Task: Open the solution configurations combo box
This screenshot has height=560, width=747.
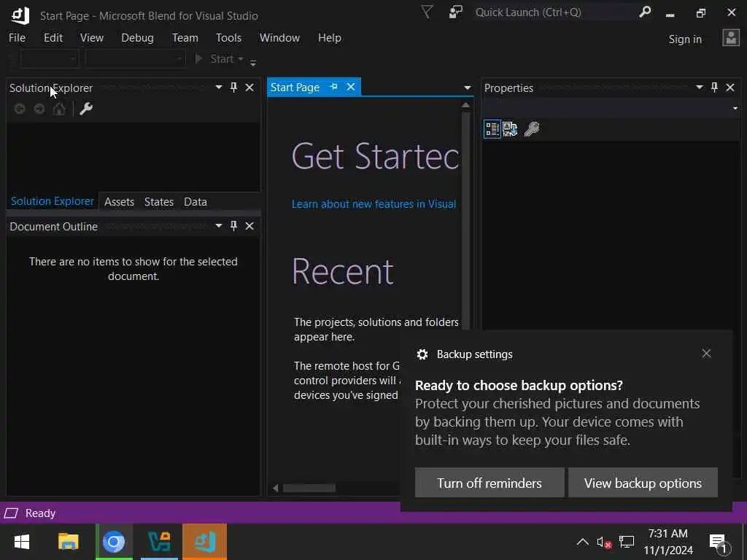Action: (x=50, y=59)
